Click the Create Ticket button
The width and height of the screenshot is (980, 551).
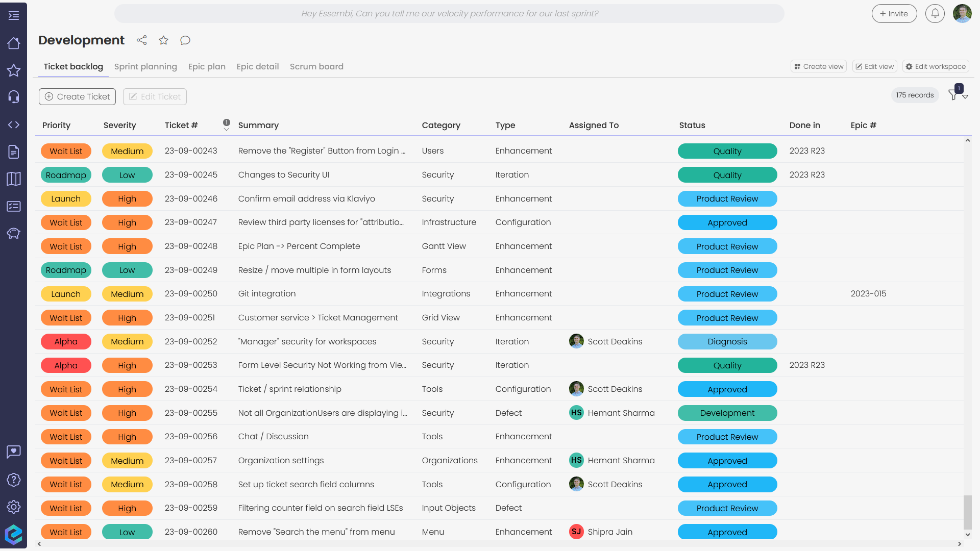77,97
